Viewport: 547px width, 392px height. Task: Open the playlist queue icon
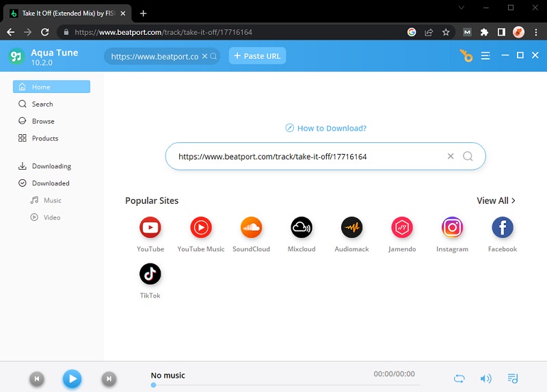coord(512,378)
